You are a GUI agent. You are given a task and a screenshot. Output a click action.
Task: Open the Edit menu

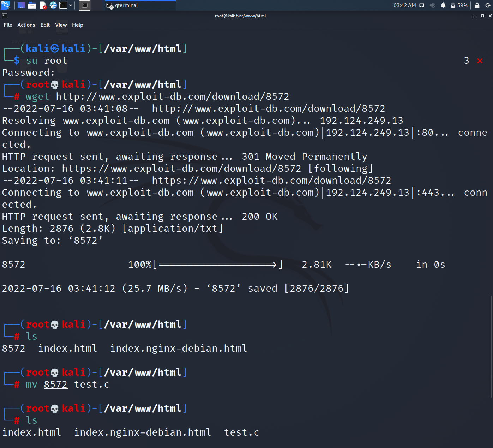click(45, 25)
